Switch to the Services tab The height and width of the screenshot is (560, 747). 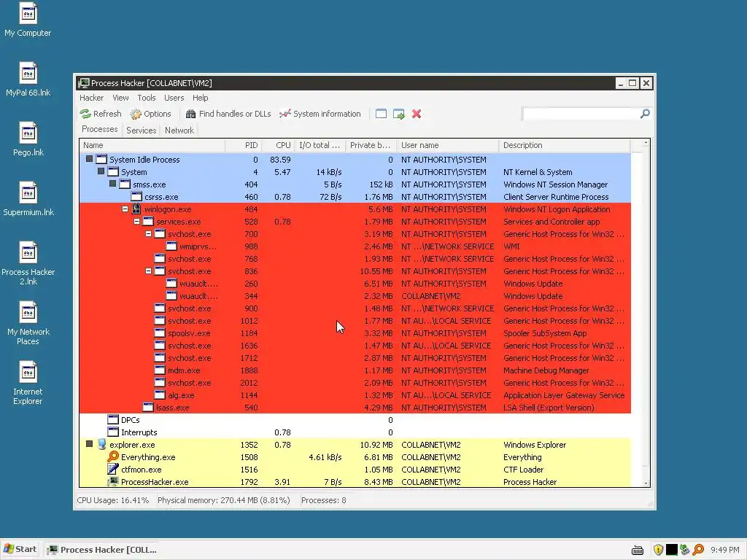coord(141,130)
